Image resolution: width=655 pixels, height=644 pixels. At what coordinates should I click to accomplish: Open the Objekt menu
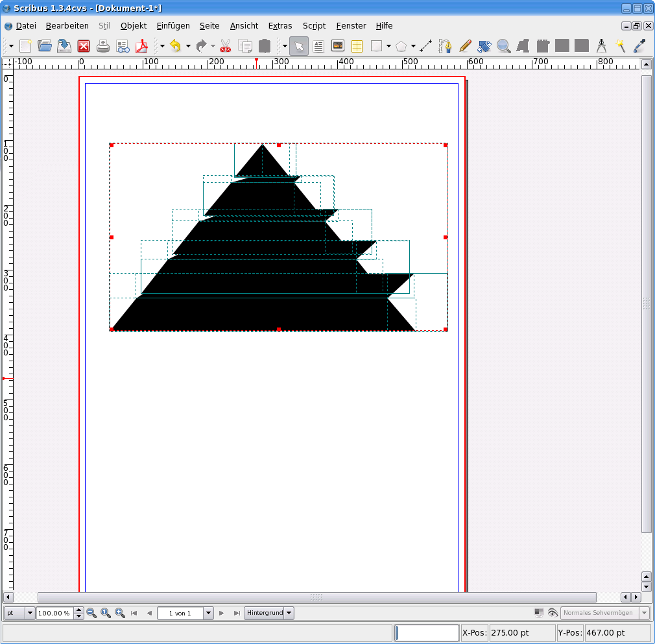coord(133,26)
